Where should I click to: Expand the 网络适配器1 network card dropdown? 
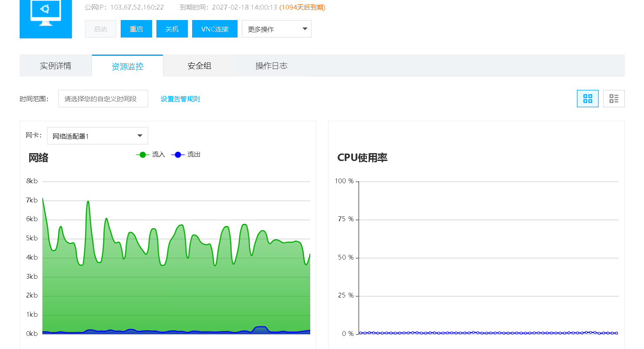click(x=98, y=136)
